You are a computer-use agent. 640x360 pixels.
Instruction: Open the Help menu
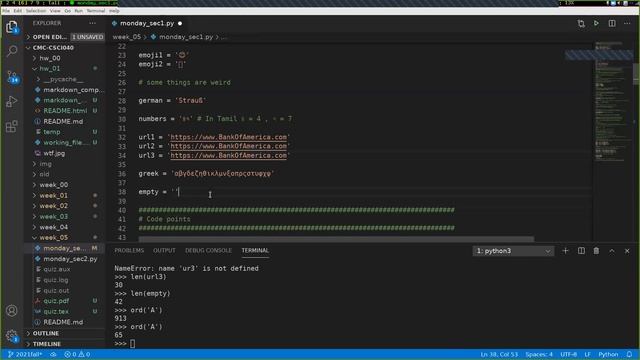click(114, 11)
